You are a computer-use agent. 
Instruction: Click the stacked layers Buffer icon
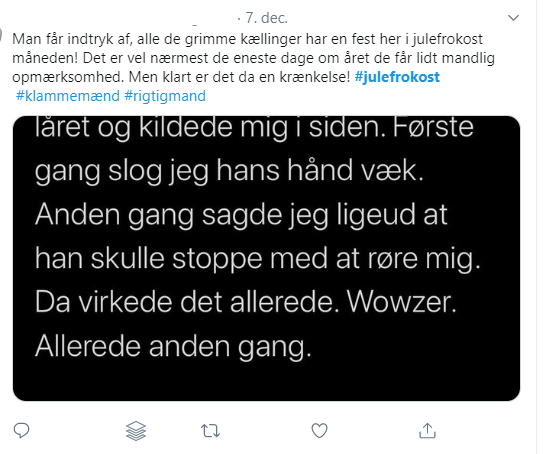click(x=136, y=431)
